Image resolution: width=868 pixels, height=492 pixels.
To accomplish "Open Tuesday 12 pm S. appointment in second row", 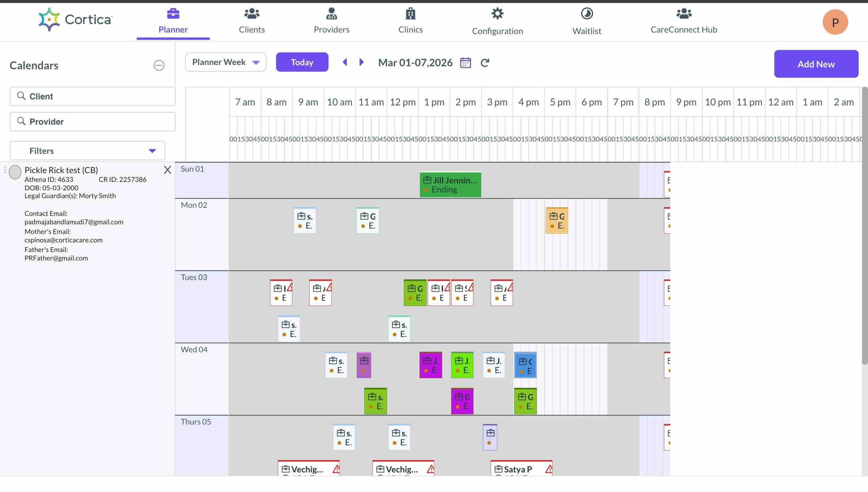I will tap(399, 329).
